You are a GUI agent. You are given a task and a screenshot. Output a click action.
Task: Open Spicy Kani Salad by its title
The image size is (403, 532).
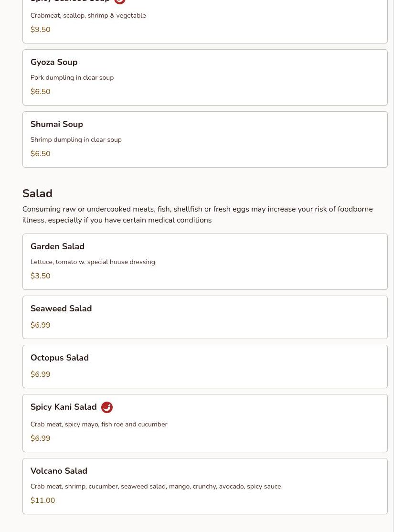tap(64, 407)
